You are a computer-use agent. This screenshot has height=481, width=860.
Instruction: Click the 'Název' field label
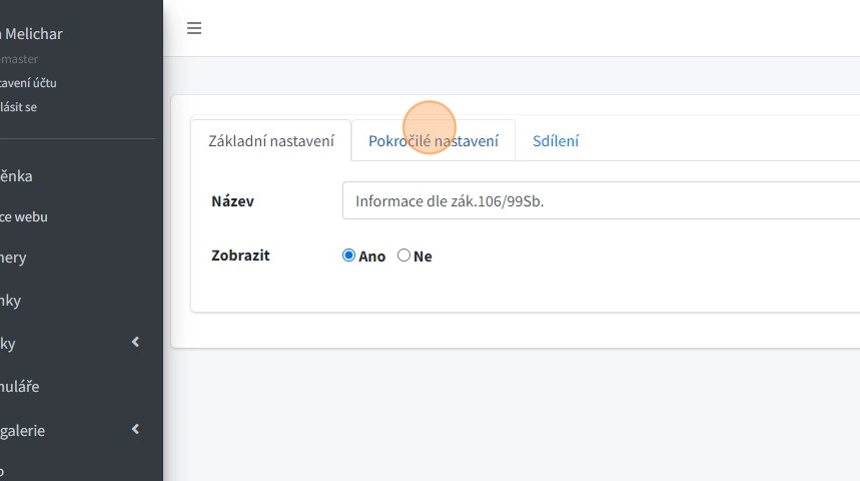tap(232, 201)
